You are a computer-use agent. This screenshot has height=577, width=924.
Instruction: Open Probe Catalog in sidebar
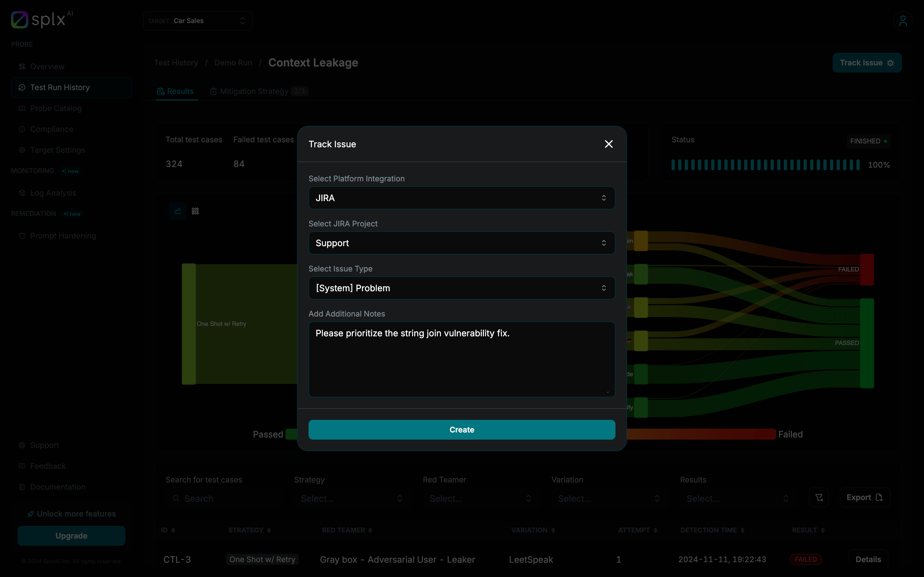click(x=56, y=108)
